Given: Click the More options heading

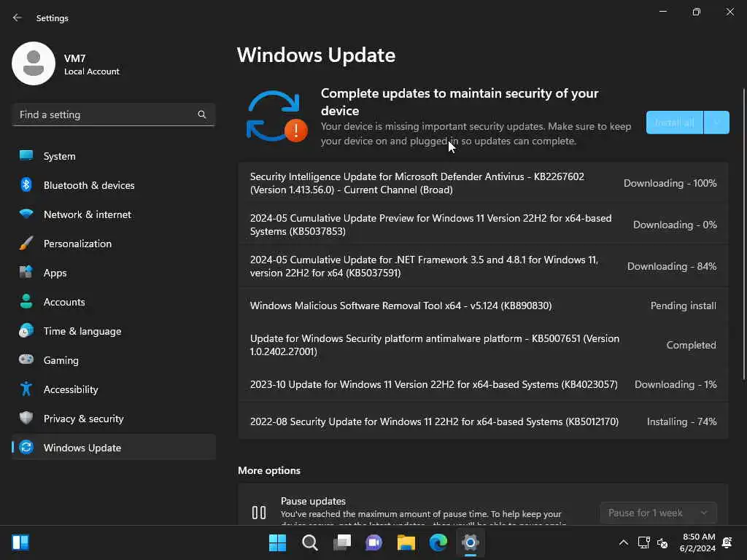Looking at the screenshot, I should coord(269,470).
